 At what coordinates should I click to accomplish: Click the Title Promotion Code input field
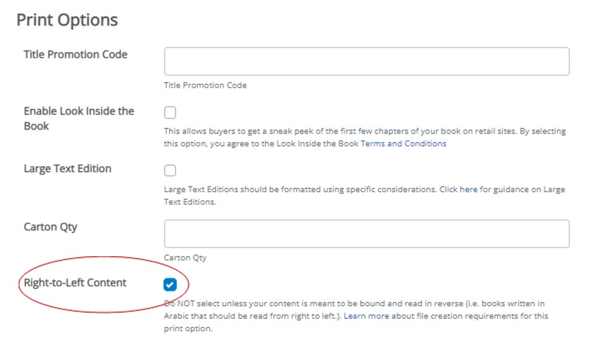click(366, 61)
